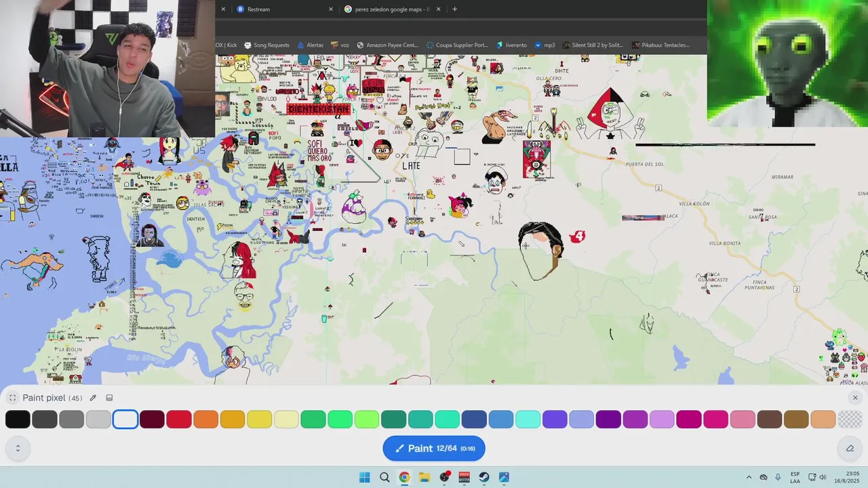This screenshot has width=868, height=488.
Task: Click the FINCA PUNTARENAS map label
Action: point(759,285)
